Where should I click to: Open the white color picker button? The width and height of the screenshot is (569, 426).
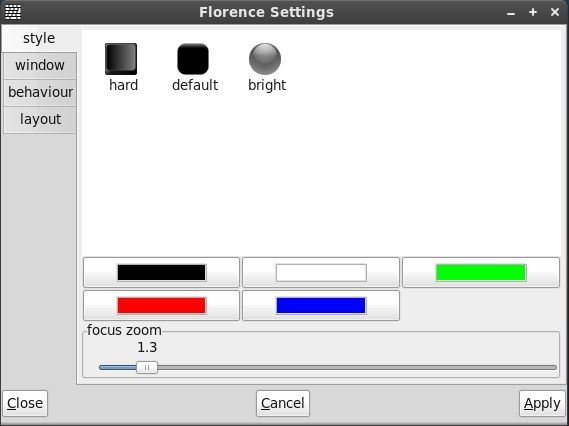click(321, 273)
